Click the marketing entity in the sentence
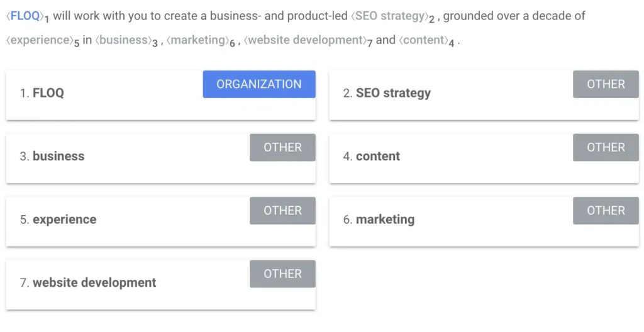The image size is (644, 332). pos(198,40)
